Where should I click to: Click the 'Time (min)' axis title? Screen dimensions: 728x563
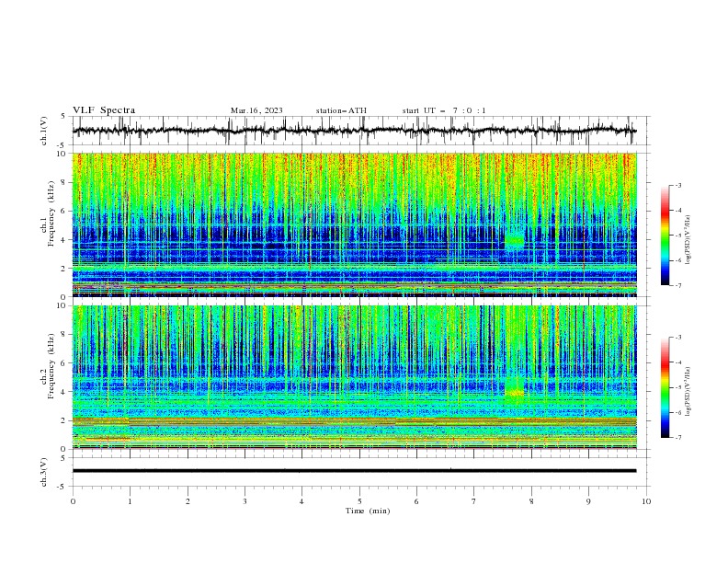[x=368, y=511]
